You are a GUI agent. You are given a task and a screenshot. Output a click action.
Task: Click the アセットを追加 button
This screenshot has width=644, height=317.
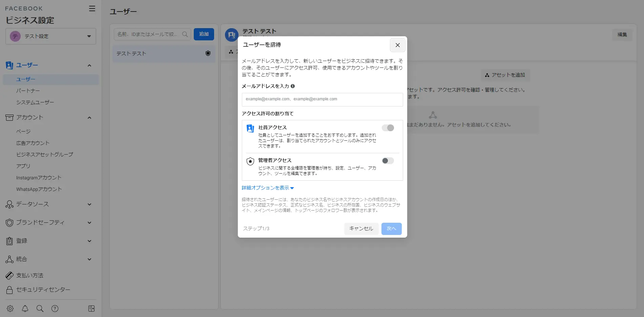click(x=505, y=75)
